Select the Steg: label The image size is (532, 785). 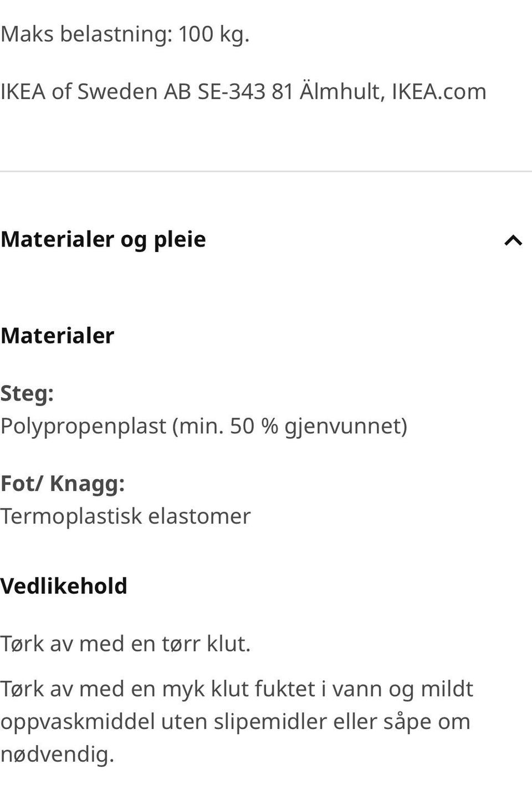tap(27, 393)
